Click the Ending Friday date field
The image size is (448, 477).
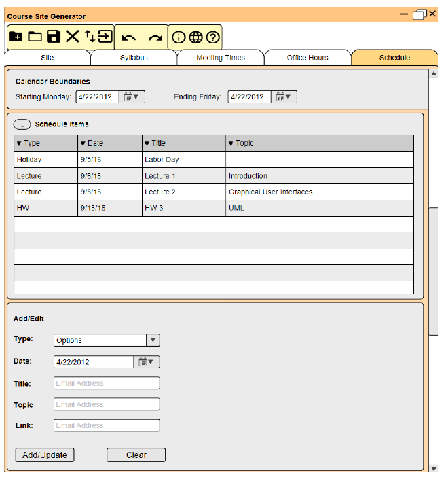[x=249, y=97]
